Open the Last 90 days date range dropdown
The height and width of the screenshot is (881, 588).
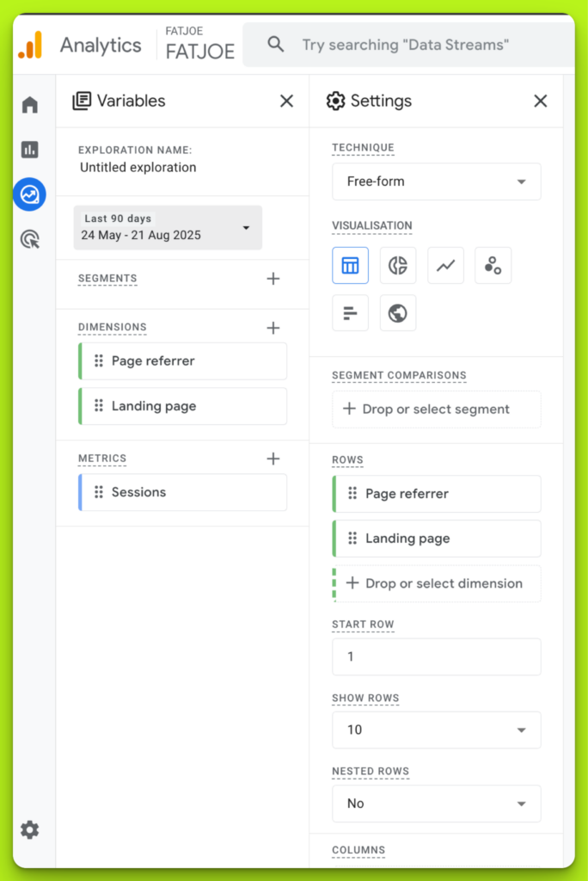pyautogui.click(x=168, y=227)
